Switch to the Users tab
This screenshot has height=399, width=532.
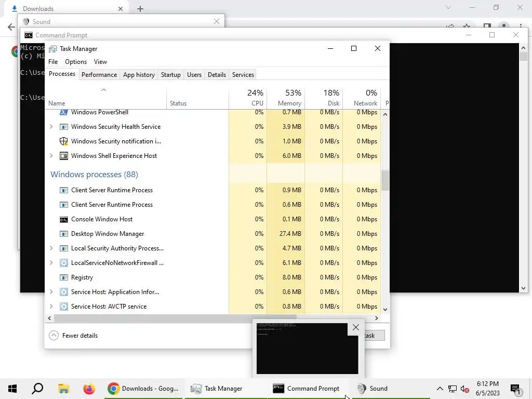click(x=194, y=75)
